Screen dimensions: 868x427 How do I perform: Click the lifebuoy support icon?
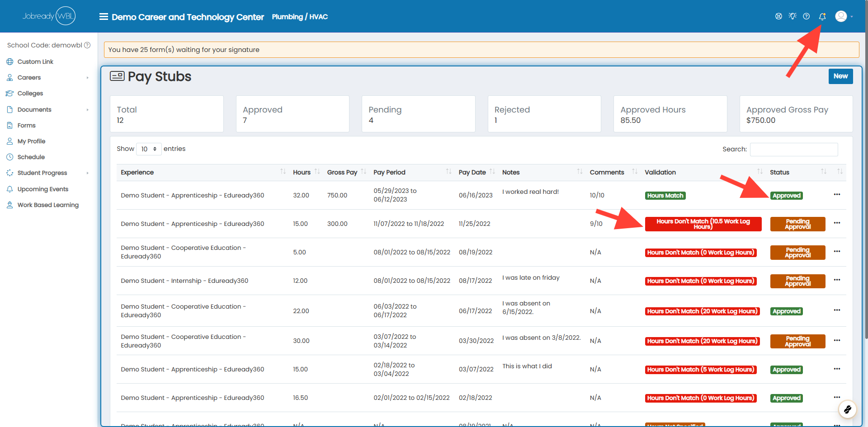tap(778, 16)
